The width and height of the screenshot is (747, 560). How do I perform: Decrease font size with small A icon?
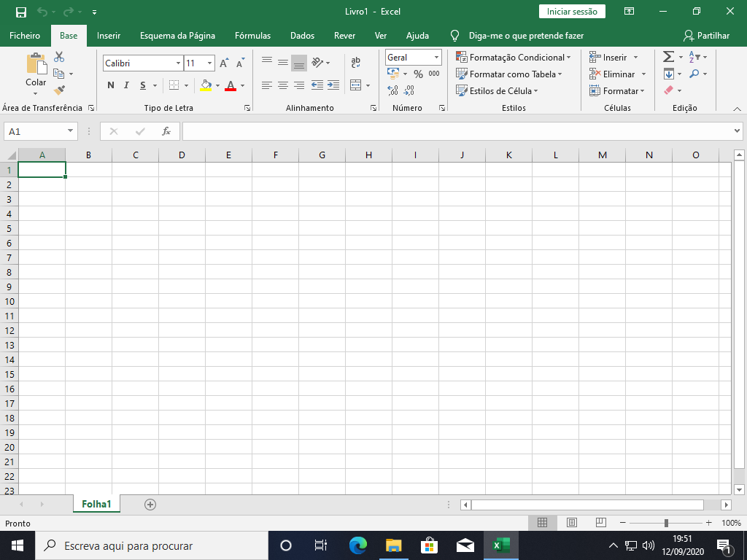240,63
